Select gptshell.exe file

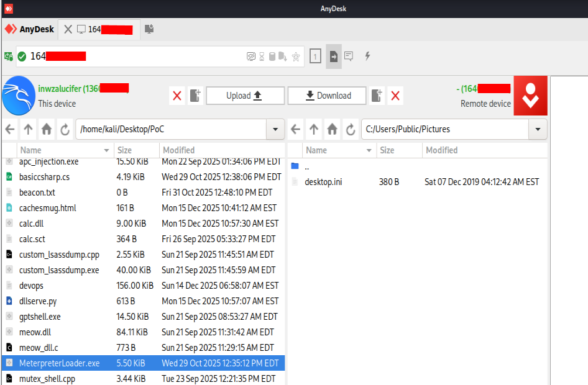click(x=143, y=317)
